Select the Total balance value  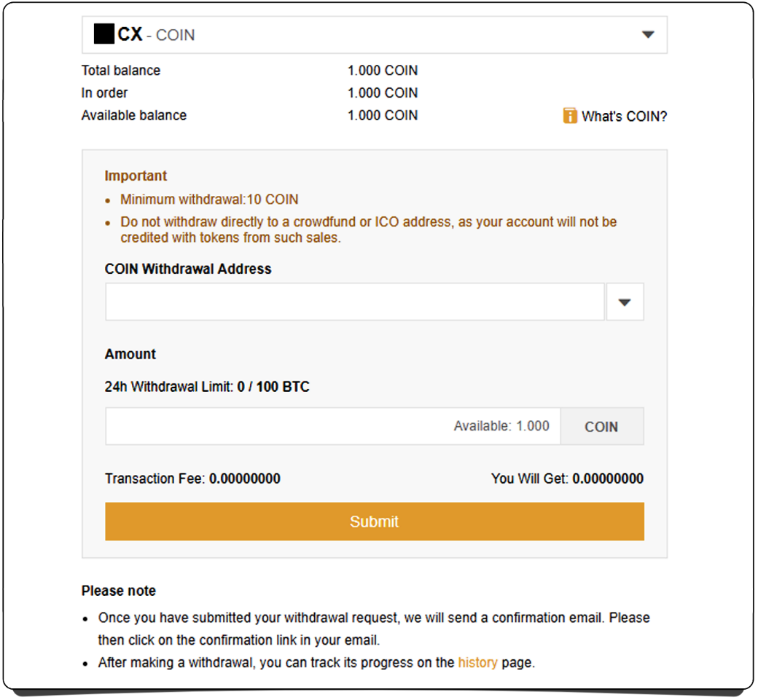(383, 71)
